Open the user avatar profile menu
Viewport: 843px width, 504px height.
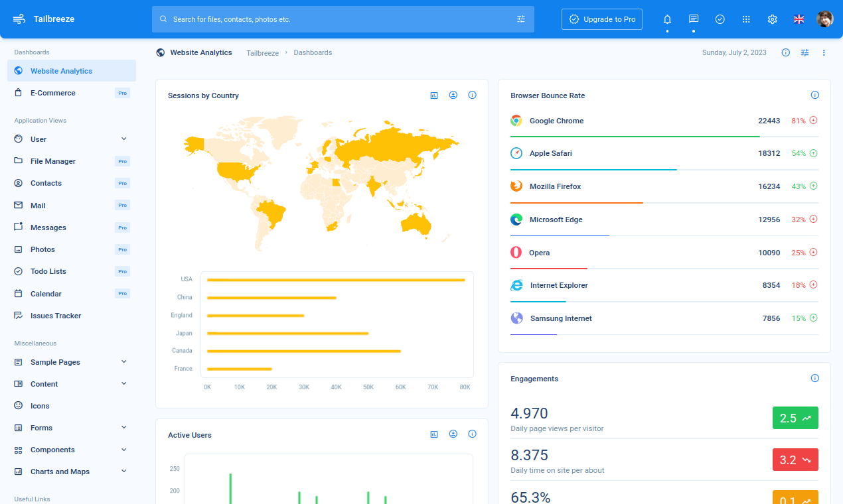[x=825, y=19]
